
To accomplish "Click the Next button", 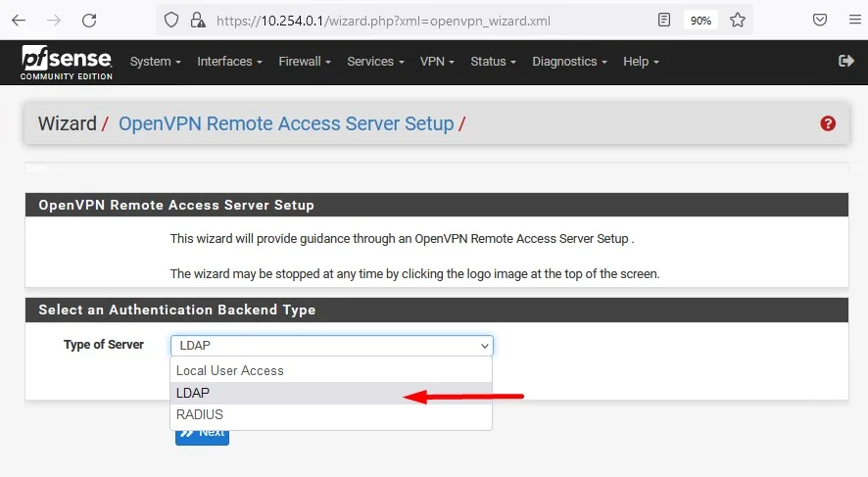I will point(202,437).
